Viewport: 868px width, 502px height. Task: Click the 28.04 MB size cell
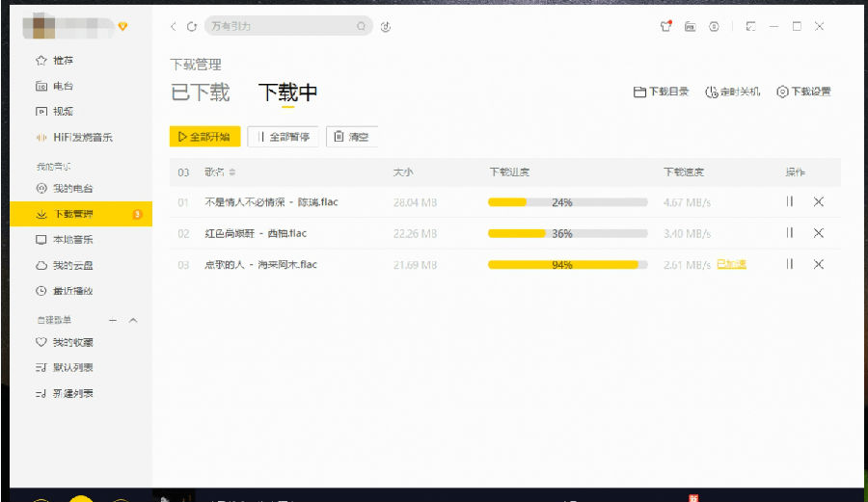pyautogui.click(x=415, y=202)
